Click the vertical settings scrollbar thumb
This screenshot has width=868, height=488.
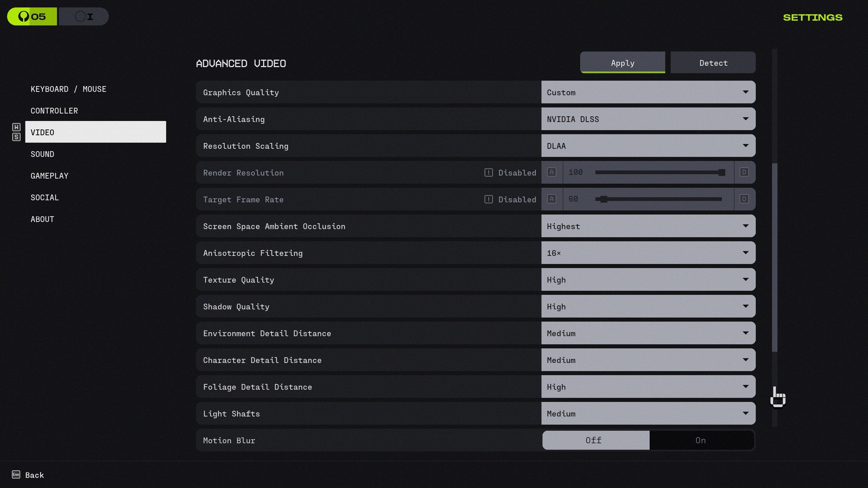click(x=774, y=258)
